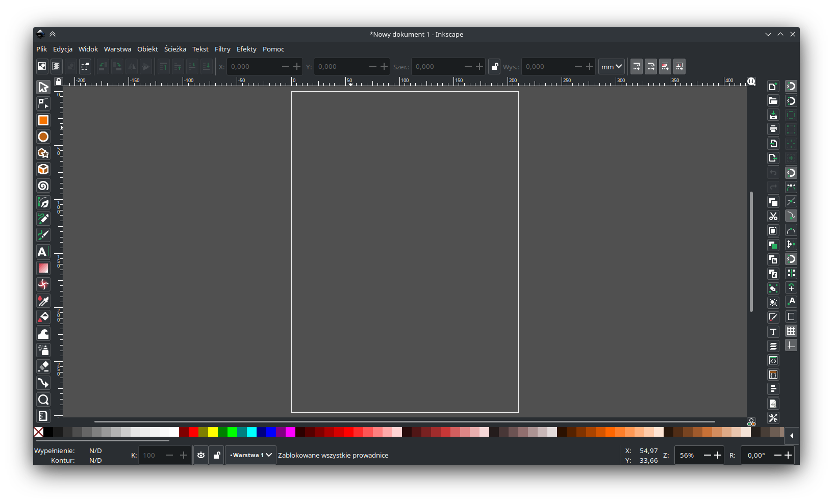The height and width of the screenshot is (504, 833).
Task: Click the Print document icon
Action: [773, 129]
